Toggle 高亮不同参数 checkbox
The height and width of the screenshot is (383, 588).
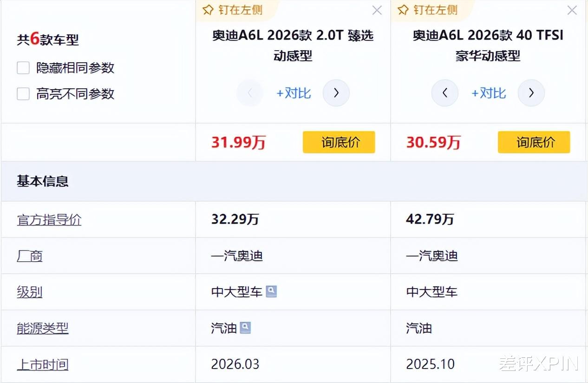click(x=23, y=94)
